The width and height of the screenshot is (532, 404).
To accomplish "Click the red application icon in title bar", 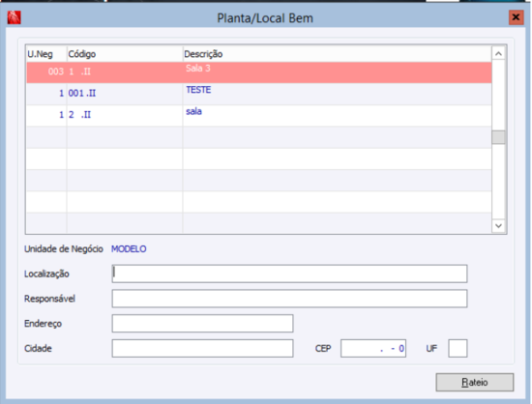I will [x=14, y=17].
